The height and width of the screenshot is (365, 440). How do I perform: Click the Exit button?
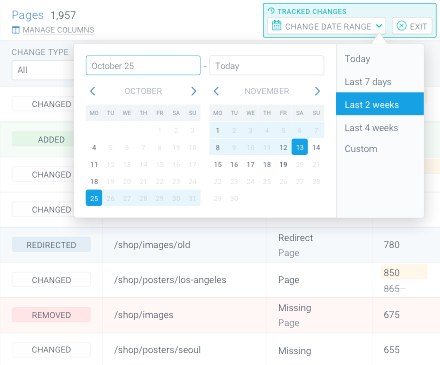click(x=412, y=26)
